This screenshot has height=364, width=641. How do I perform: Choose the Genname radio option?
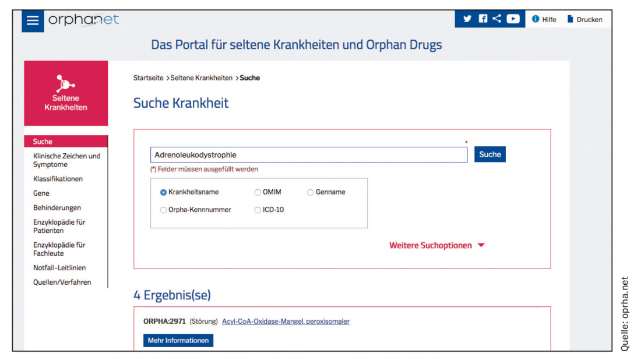(311, 192)
